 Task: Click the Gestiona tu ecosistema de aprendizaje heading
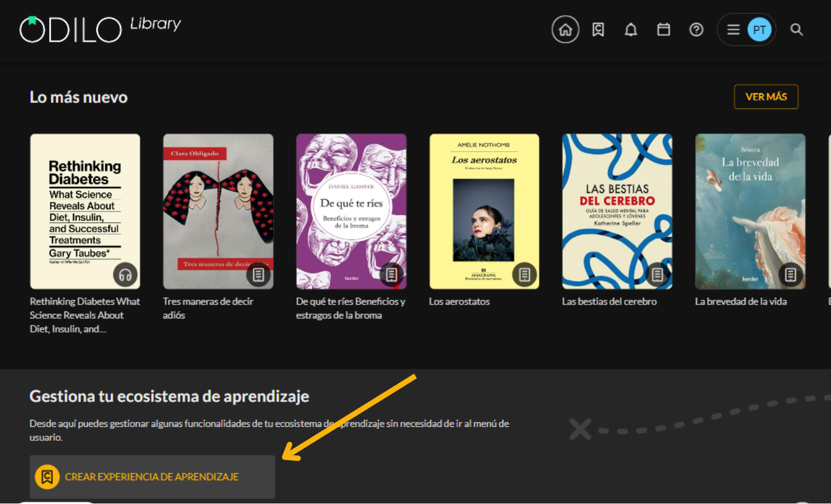click(x=169, y=397)
